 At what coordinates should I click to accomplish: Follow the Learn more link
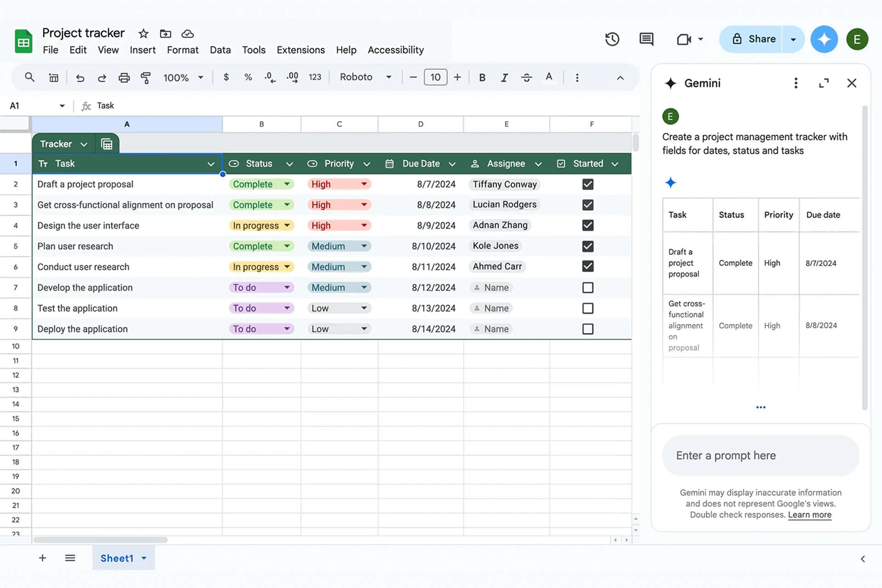(x=809, y=515)
